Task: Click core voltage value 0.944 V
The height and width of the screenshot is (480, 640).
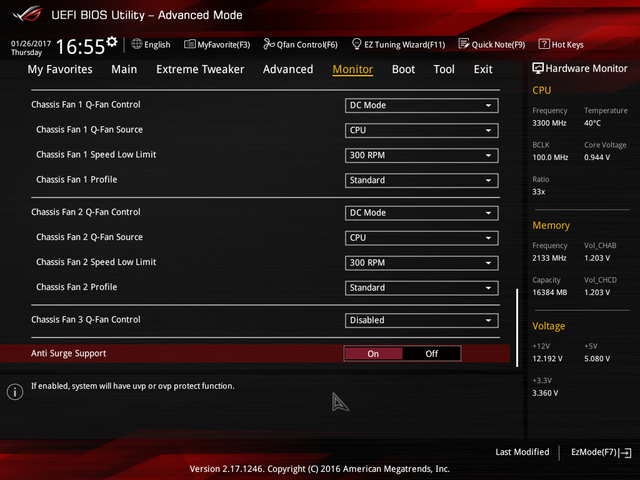Action: coord(597,158)
